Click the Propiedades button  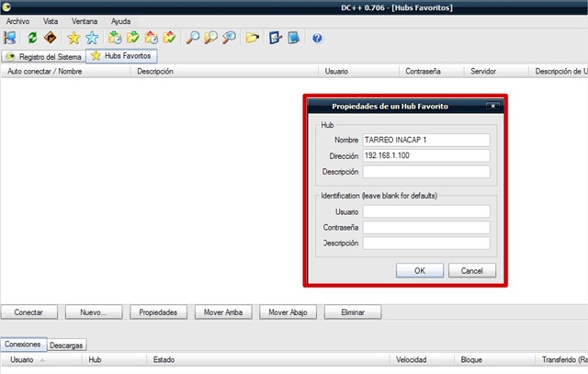tap(158, 312)
